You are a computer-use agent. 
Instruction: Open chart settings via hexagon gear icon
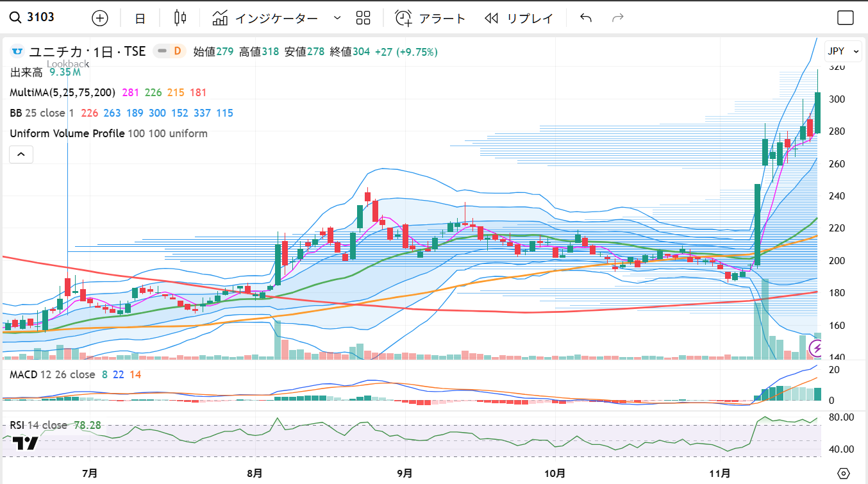point(844,474)
